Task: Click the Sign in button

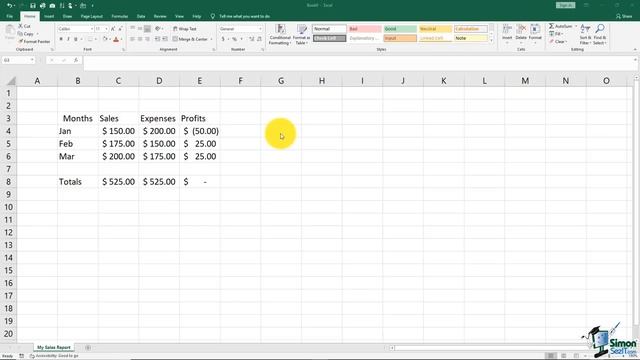Action: click(565, 5)
